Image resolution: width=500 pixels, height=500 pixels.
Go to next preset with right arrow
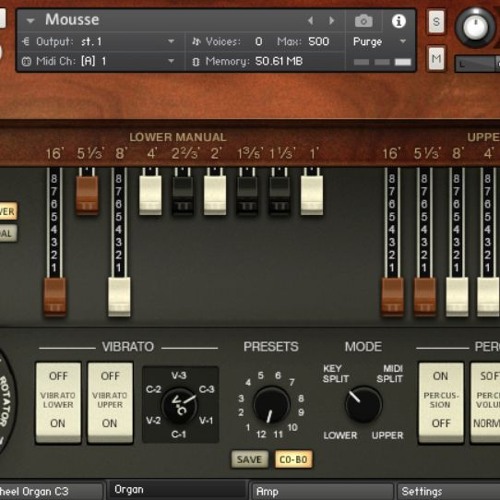[x=331, y=21]
